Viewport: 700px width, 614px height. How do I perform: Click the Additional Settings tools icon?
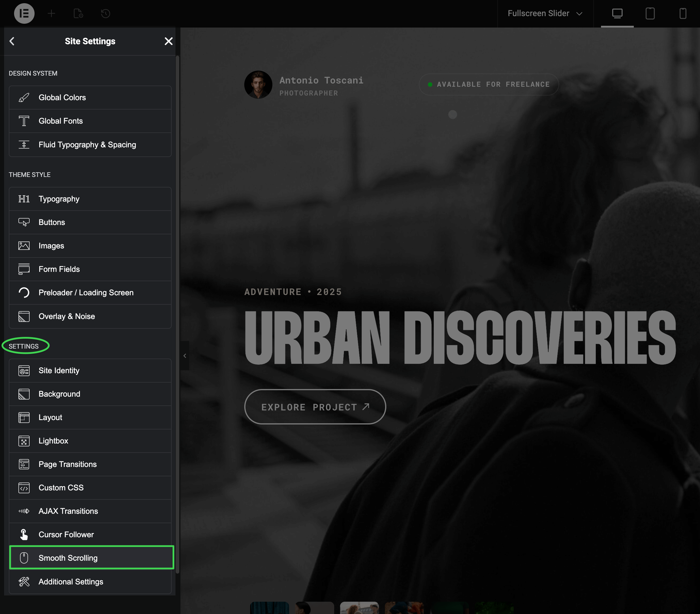point(24,581)
